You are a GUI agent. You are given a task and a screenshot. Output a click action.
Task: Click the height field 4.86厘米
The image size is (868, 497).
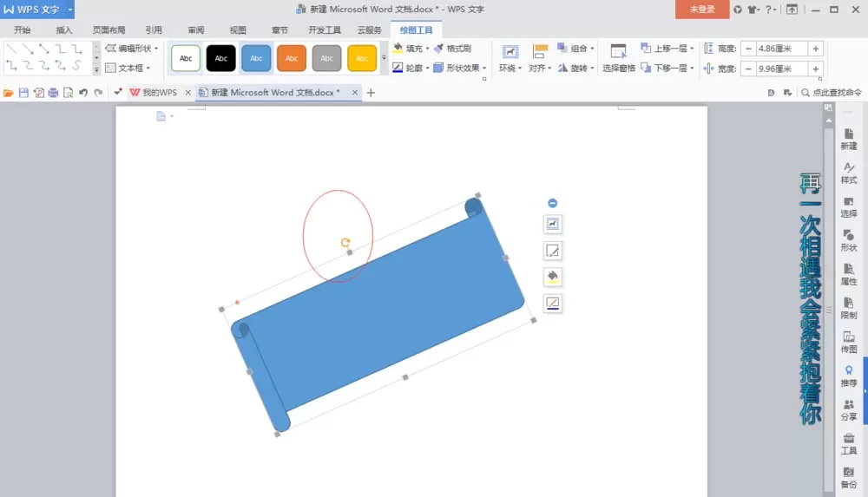tap(782, 49)
